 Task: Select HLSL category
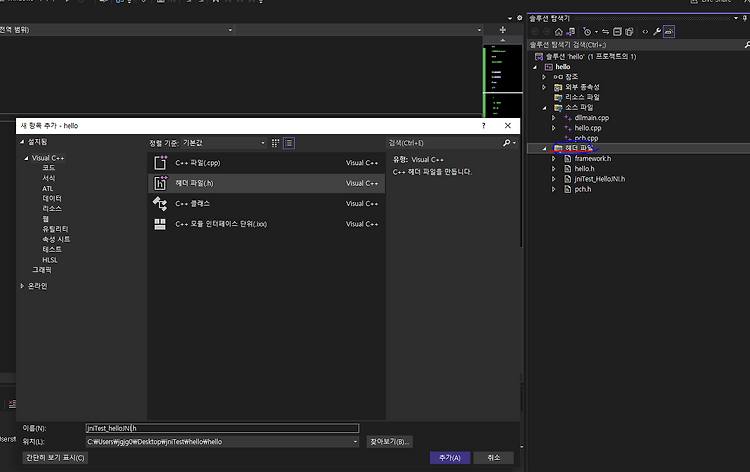(50, 260)
